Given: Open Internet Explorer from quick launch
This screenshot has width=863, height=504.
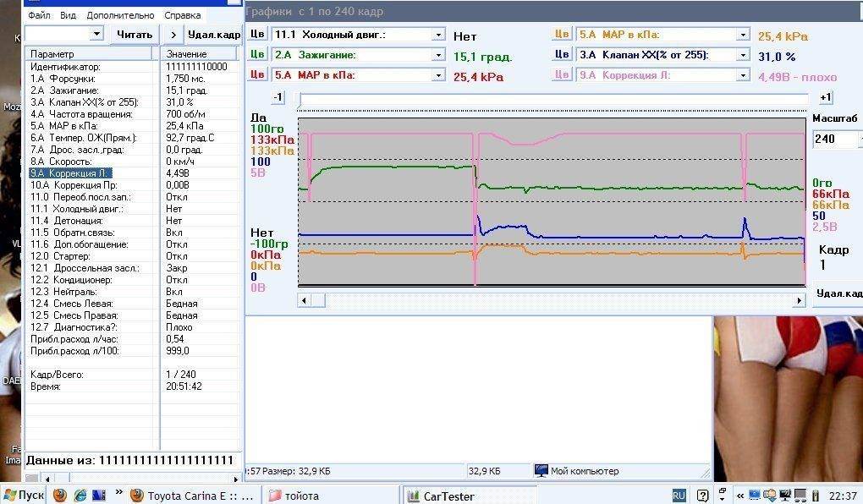Looking at the screenshot, I should coord(79,496).
